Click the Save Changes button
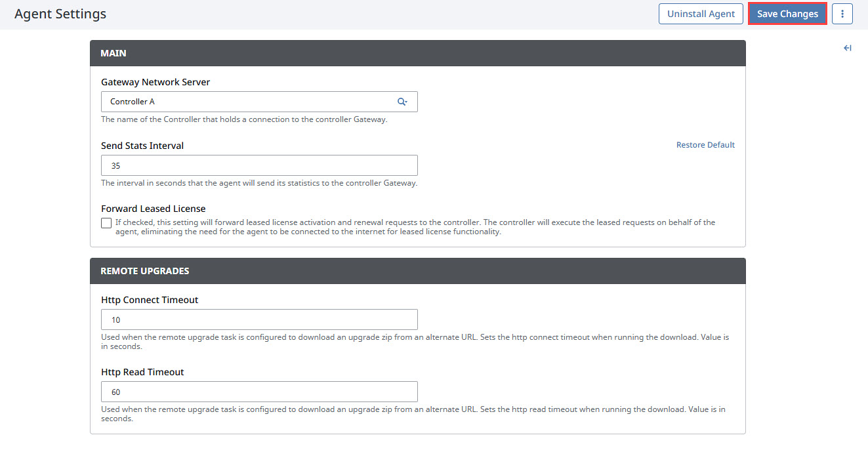Viewport: 868px width, 473px height. pyautogui.click(x=787, y=14)
